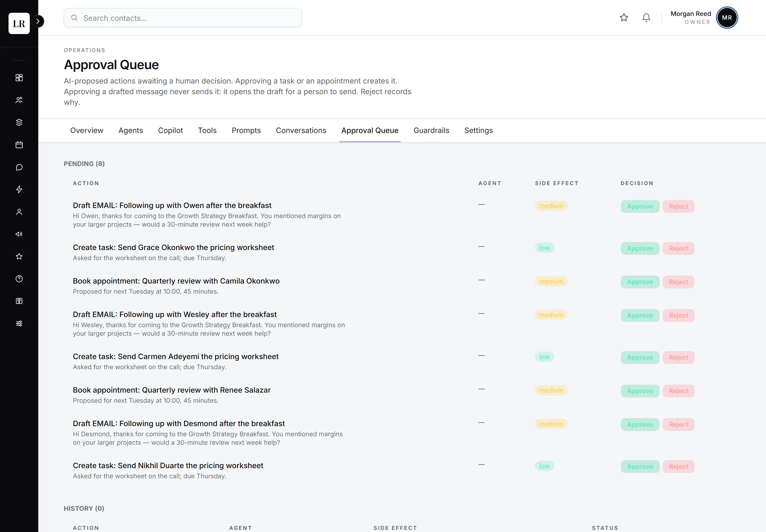Click the search magnifier icon
This screenshot has width=766, height=532.
click(x=74, y=18)
